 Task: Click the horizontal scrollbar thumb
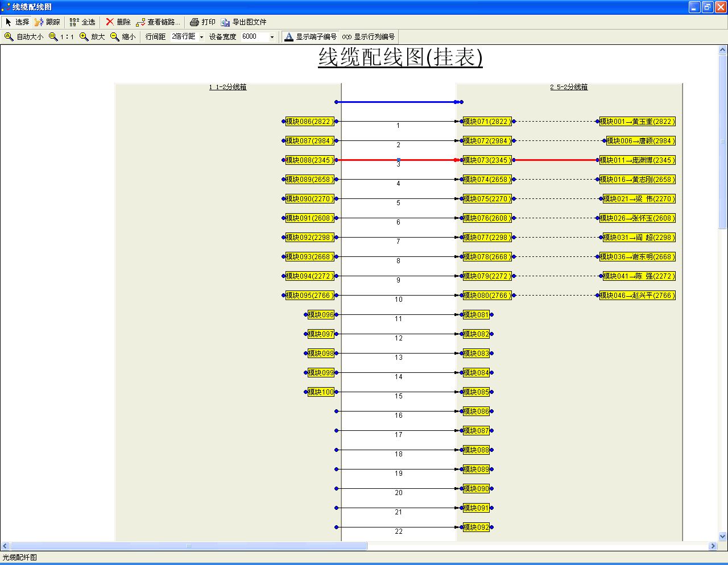(188, 546)
